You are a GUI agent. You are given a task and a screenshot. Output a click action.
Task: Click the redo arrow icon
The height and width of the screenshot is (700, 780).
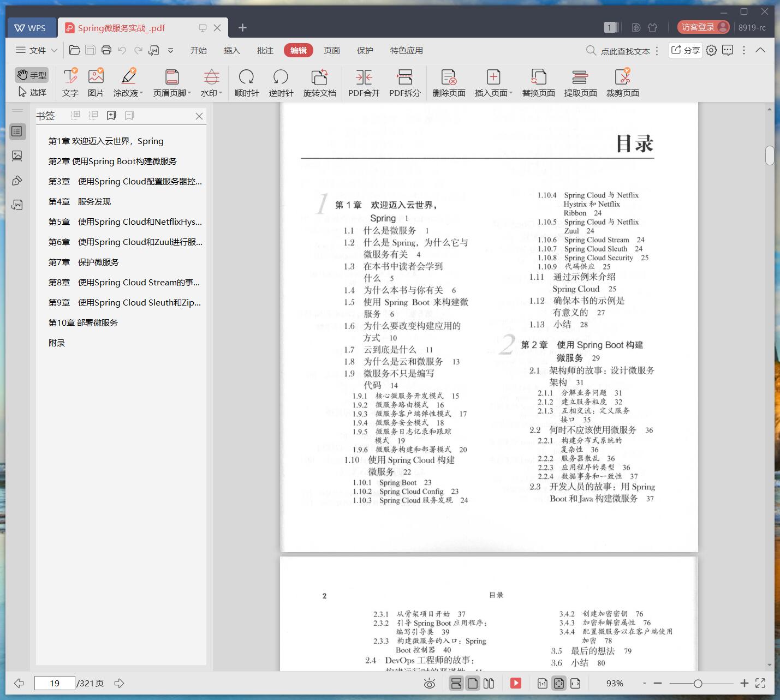pos(139,50)
